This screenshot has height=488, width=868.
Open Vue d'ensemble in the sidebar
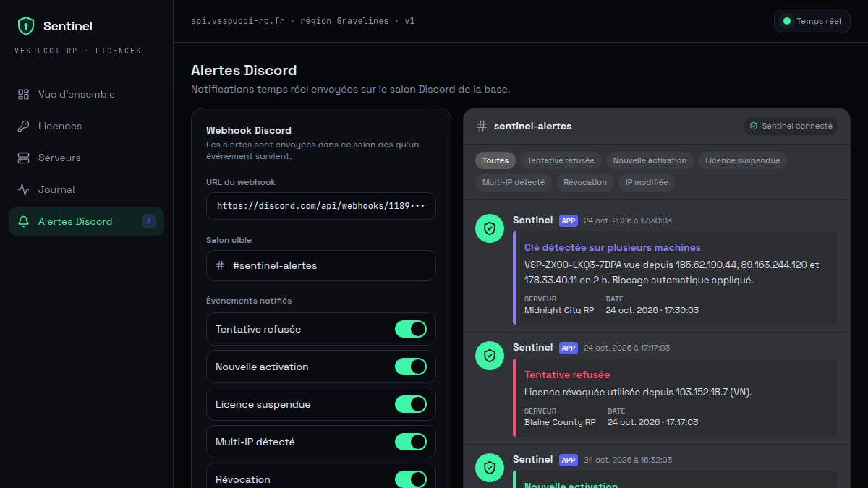click(x=86, y=94)
